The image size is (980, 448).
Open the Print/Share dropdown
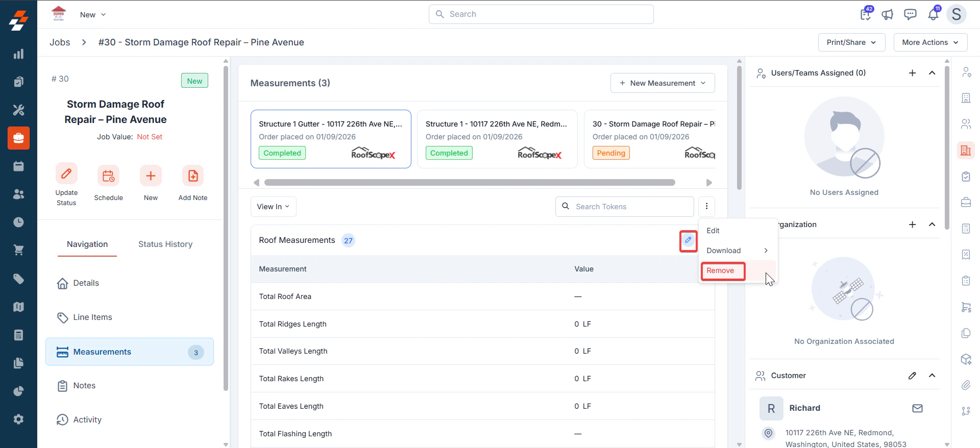click(x=851, y=42)
